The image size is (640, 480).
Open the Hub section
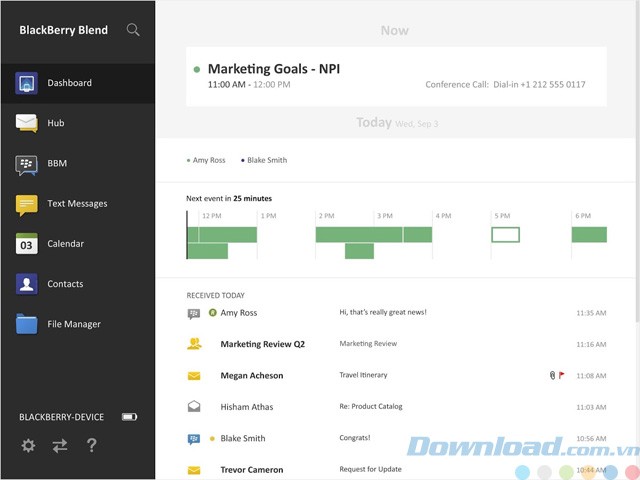tap(77, 123)
